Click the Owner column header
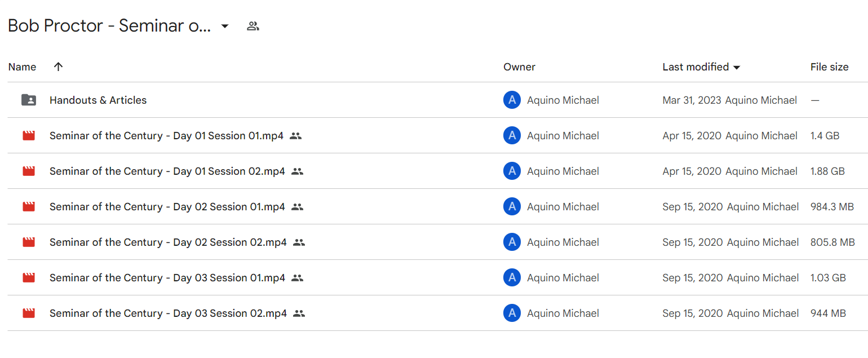Image resolution: width=868 pixels, height=358 pixels. click(x=519, y=67)
